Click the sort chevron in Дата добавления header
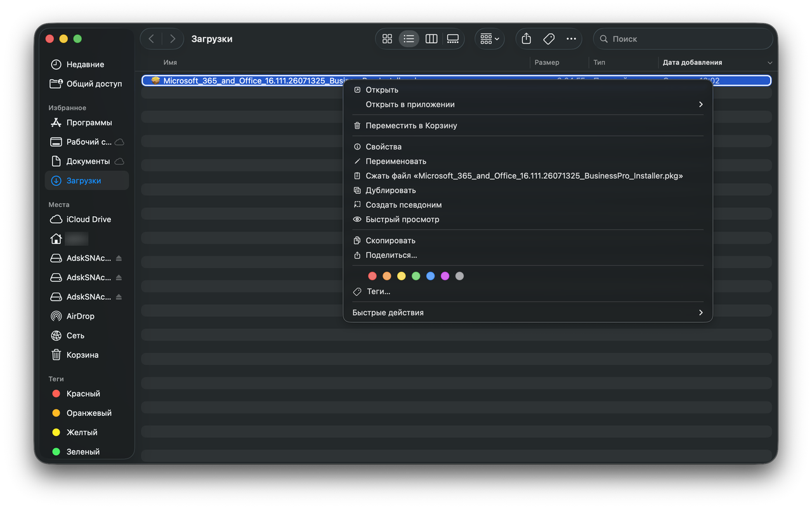Screen dimensions: 812x509 [769, 63]
